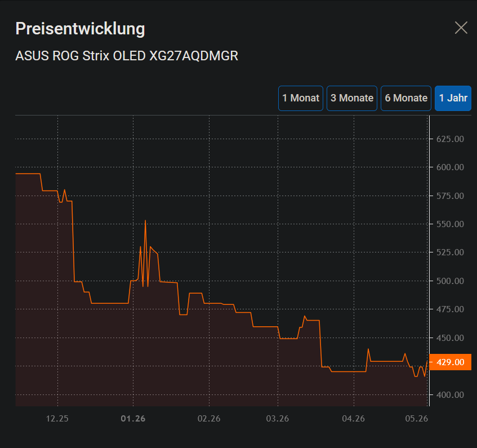The width and height of the screenshot is (477, 448).
Task: Click product name ASUS ROG Strix OLED XG27AQDMGR
Action: [x=127, y=56]
